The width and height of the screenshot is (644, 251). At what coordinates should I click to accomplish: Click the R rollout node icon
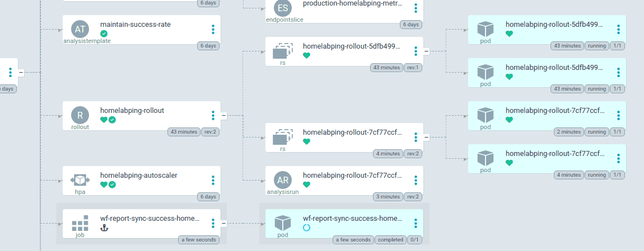click(80, 115)
